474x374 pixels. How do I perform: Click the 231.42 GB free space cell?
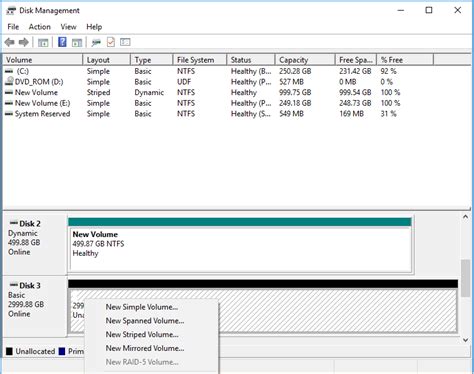point(355,71)
